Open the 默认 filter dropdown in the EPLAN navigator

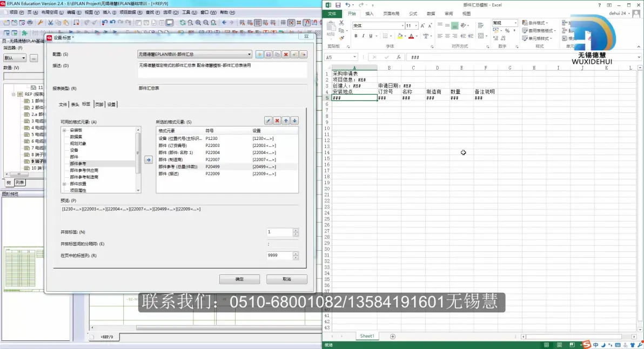[15, 58]
